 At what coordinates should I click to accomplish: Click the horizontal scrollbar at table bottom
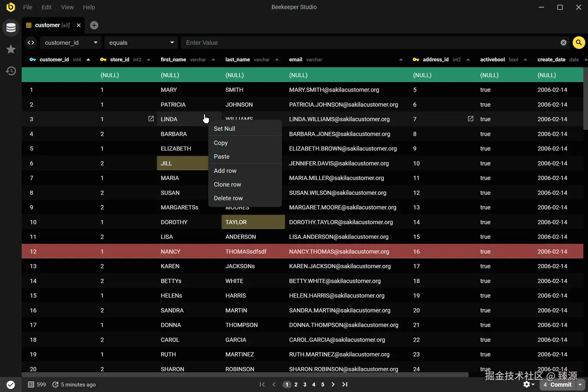(x=245, y=375)
